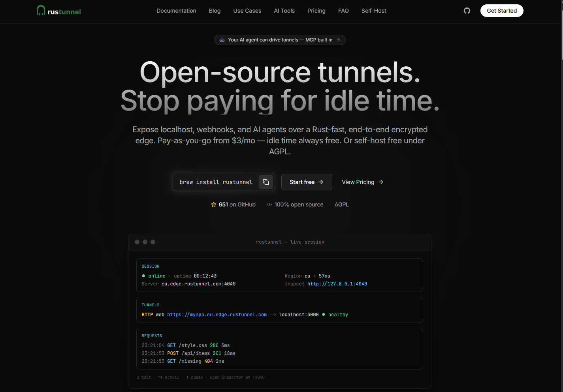563x392 pixels.
Task: Click the green online status dot
Action: [143, 276]
